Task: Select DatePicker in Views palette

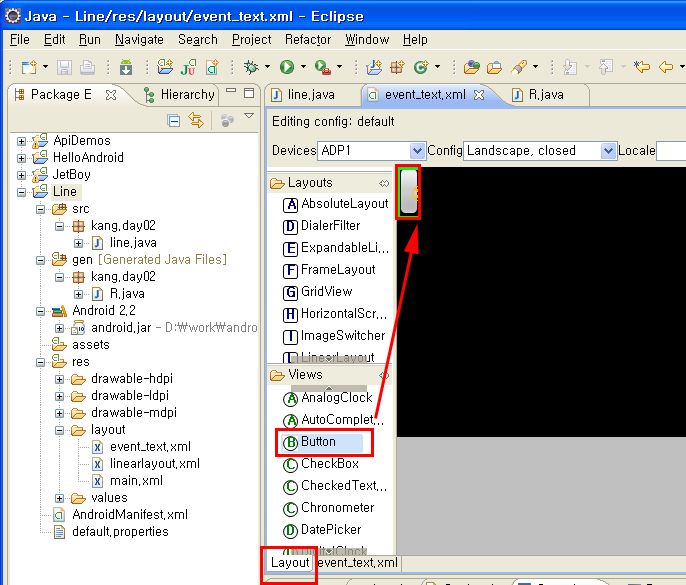Action: pos(322,530)
